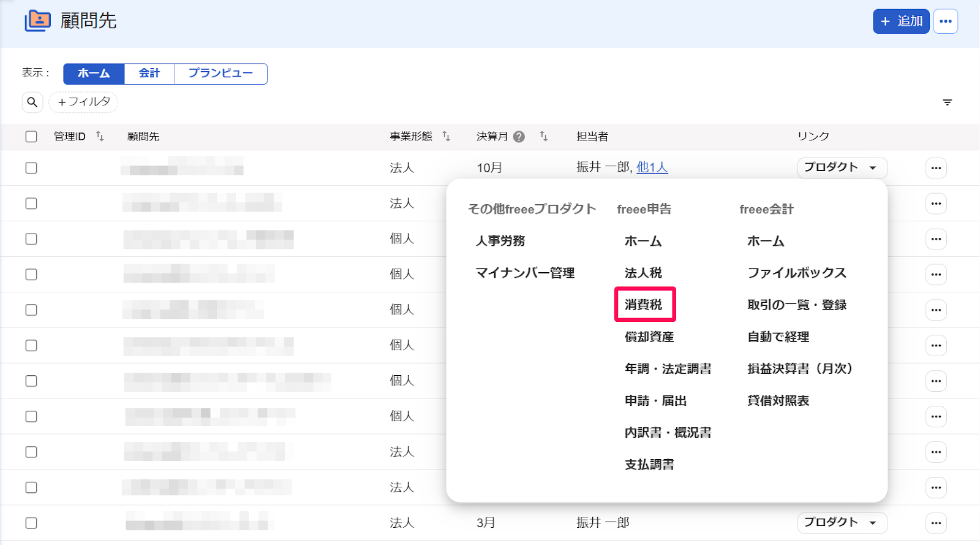The height and width of the screenshot is (545, 980).
Task: Sort by 事業形態 with the sort arrows
Action: (446, 136)
